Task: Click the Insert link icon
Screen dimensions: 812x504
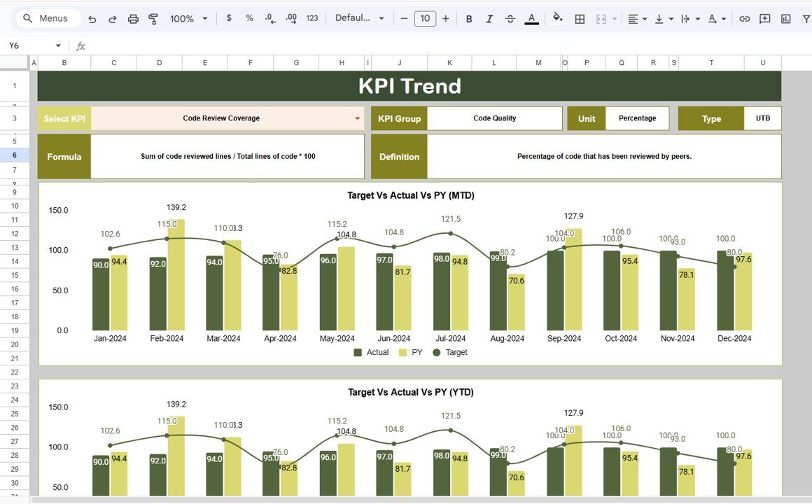Action: [744, 19]
